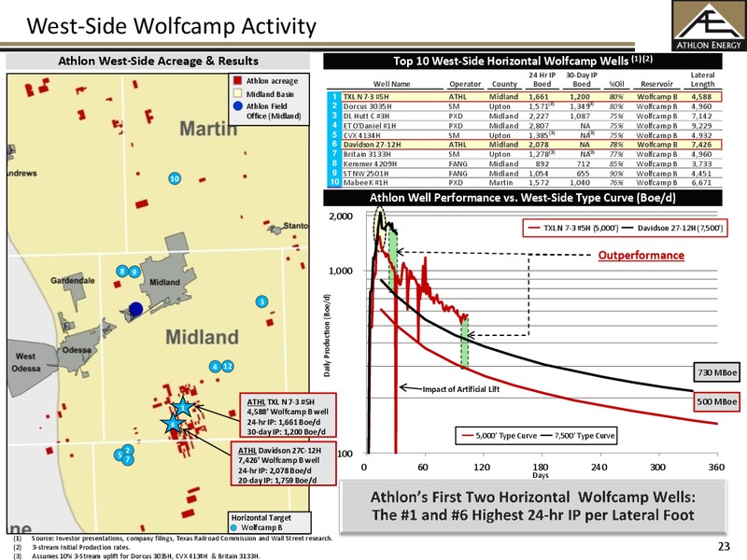This screenshot has width=747, height=560.
Task: Click the yellow Midland Basin legend swatch
Action: (x=237, y=93)
